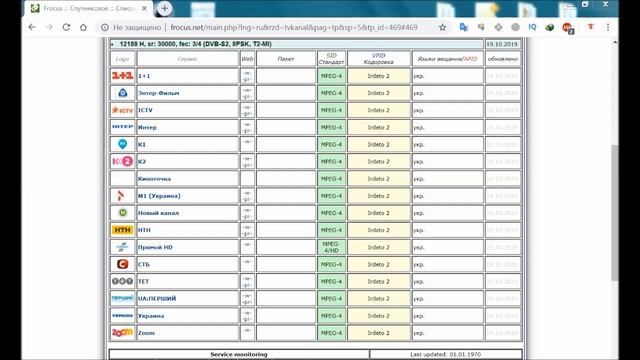The image size is (640, 360).
Task: Open the Новый канал link
Action: click(158, 213)
